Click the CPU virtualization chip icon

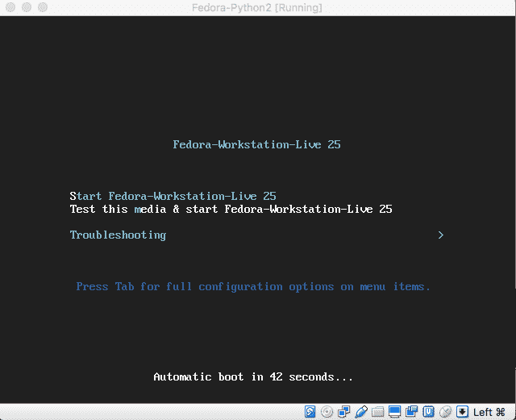tap(428, 411)
